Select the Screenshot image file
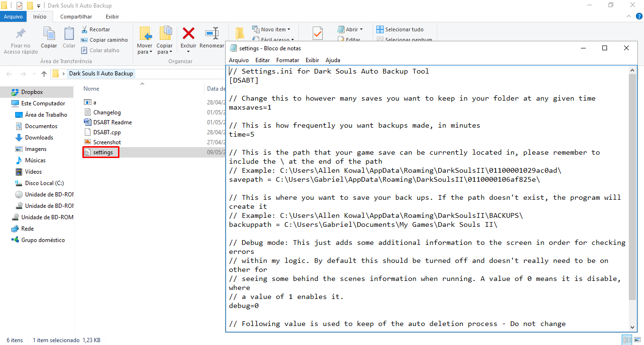The image size is (644, 345). point(107,142)
